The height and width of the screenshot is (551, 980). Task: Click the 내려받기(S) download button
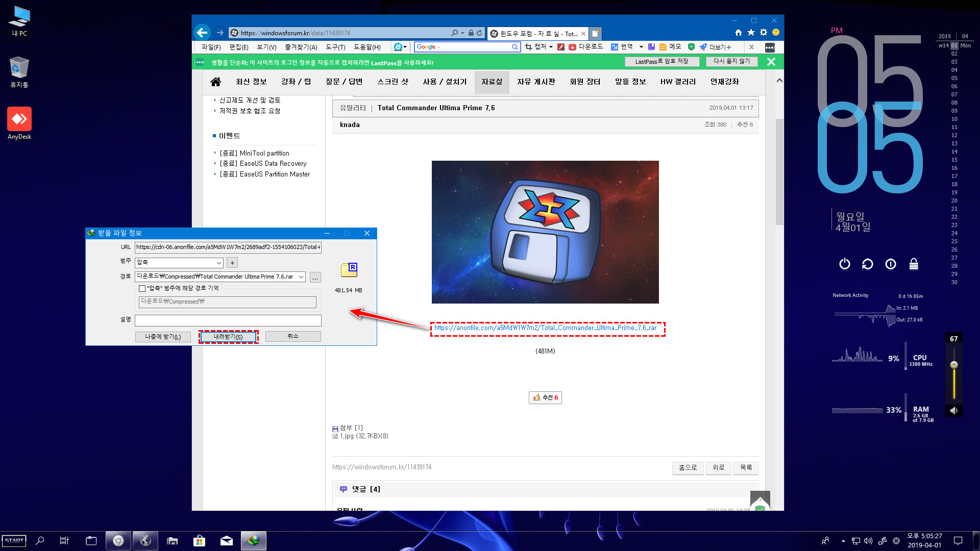[228, 337]
